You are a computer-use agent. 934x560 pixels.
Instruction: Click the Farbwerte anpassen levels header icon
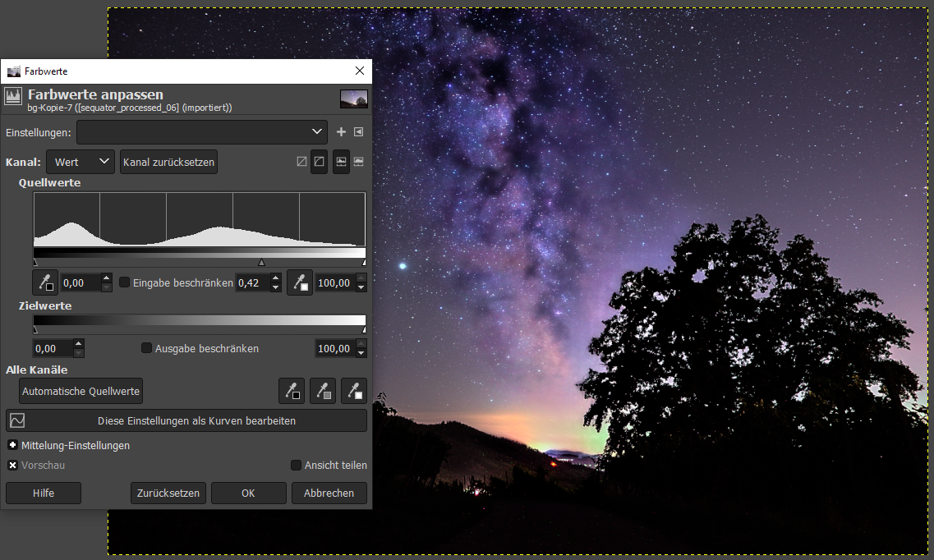[13, 96]
